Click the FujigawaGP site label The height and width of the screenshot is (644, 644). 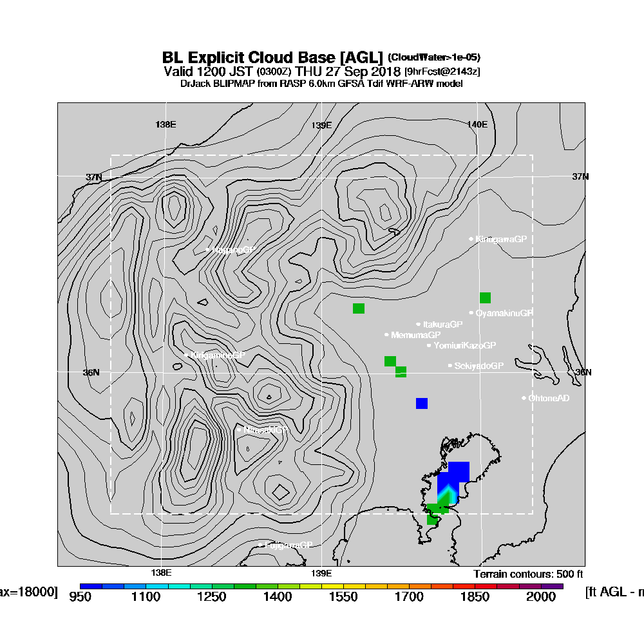coord(289,545)
